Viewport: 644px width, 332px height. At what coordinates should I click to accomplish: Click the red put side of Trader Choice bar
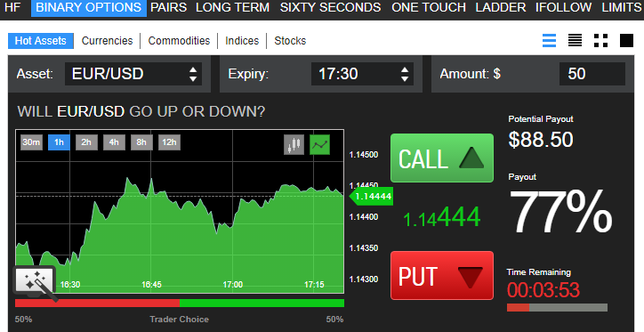(x=97, y=303)
